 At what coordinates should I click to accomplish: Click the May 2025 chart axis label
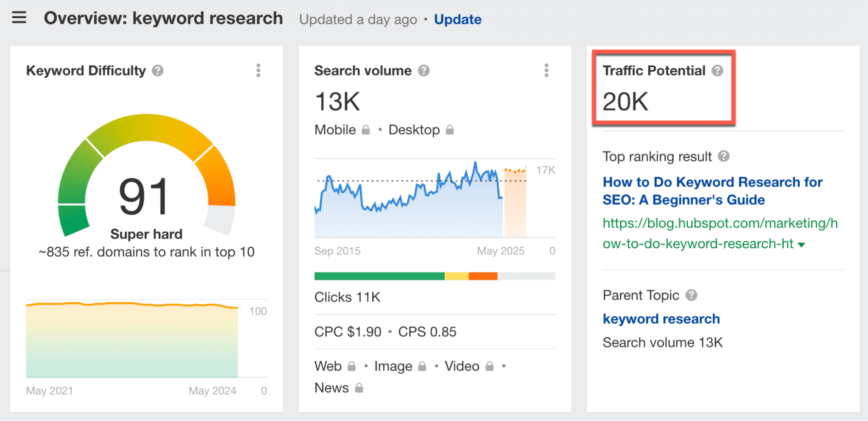[x=501, y=251]
